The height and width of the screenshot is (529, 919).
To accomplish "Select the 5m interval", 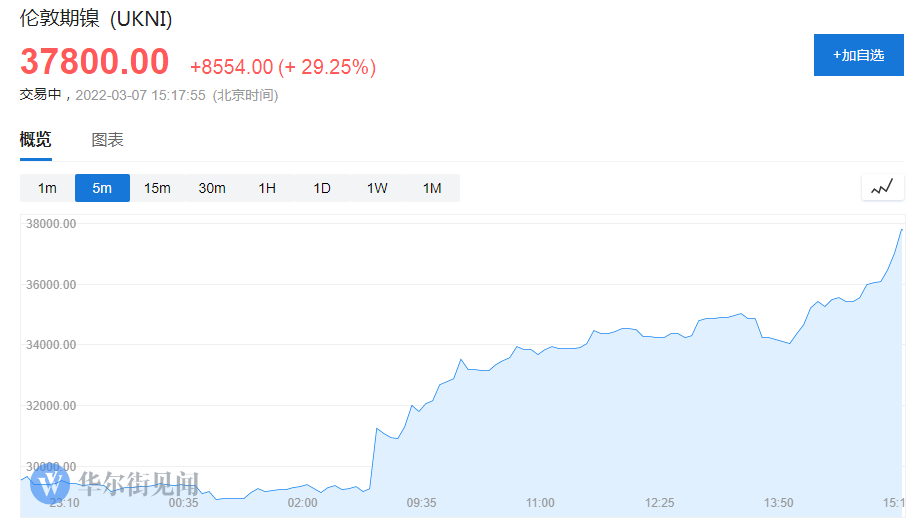I will click(x=102, y=188).
